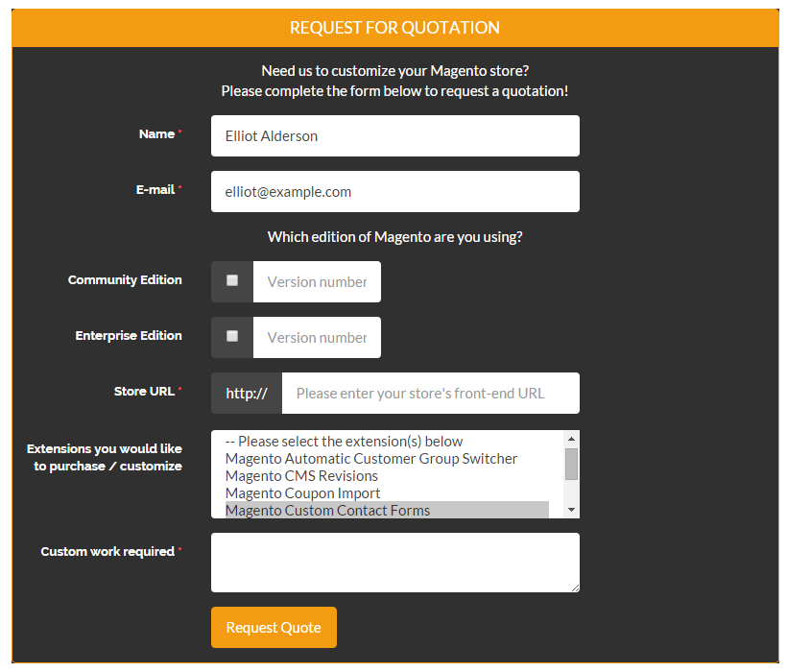Screen dimensions: 787x672
Task: Focus Enterprise Edition version number field
Action: pos(317,337)
